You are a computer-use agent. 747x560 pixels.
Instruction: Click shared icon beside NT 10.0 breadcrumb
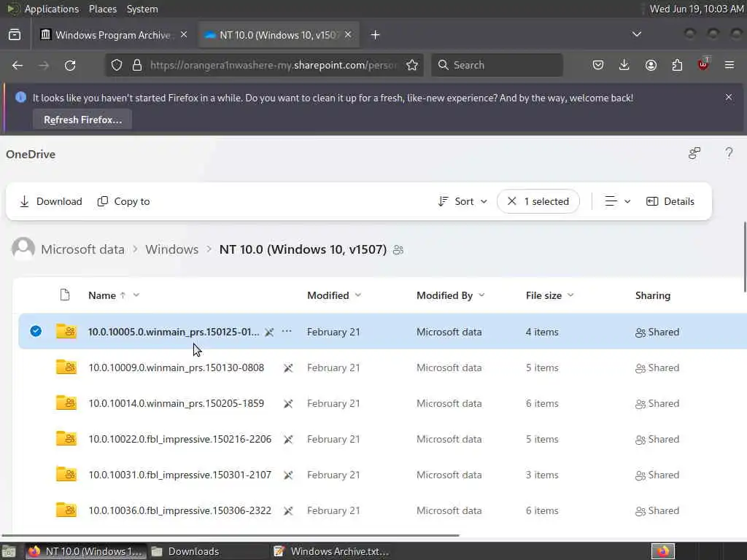click(x=398, y=250)
